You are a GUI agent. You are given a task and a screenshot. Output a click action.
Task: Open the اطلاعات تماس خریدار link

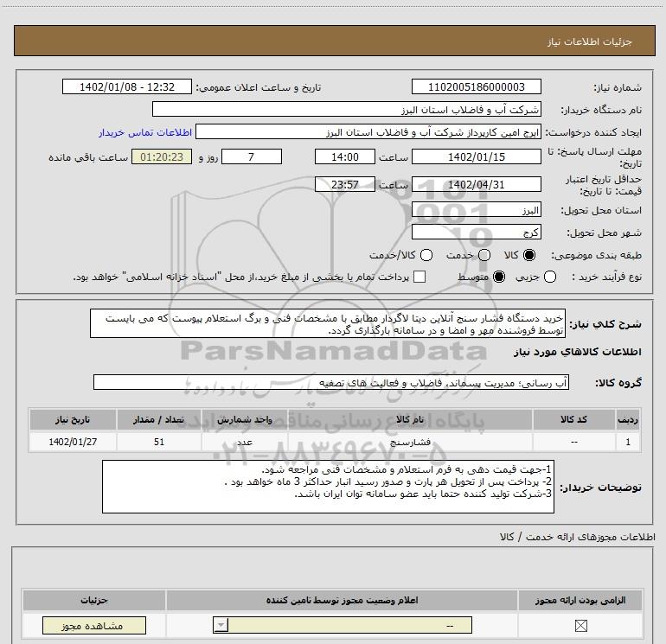coord(145,132)
